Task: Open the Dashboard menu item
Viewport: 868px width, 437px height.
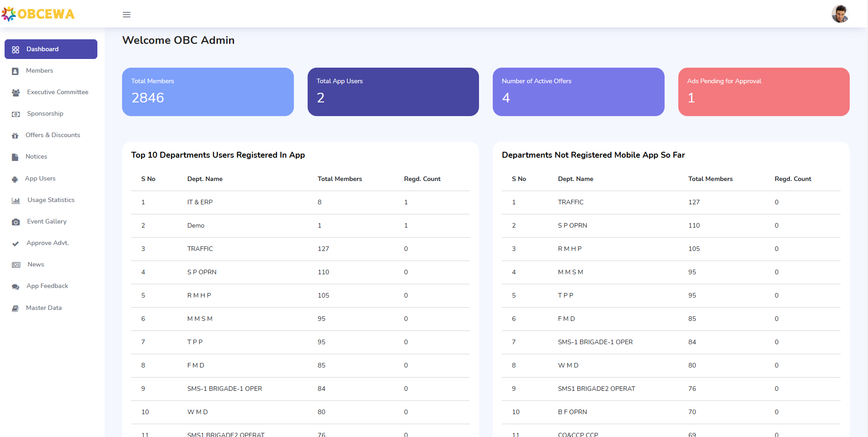Action: [51, 49]
